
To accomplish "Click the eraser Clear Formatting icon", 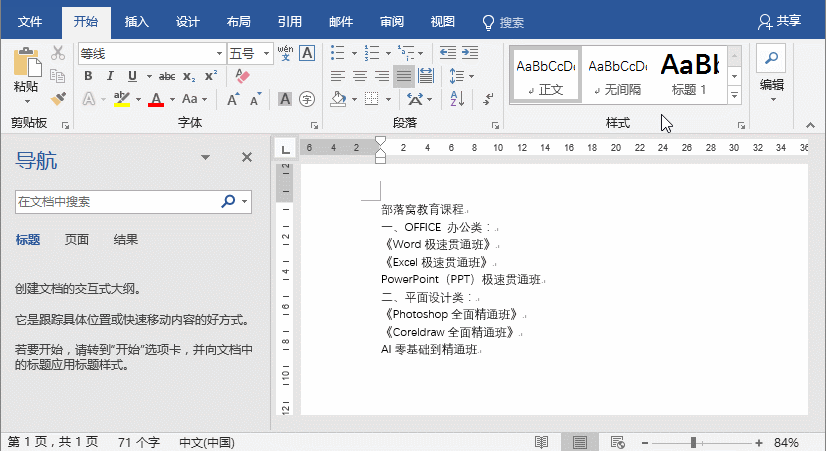I will (241, 75).
